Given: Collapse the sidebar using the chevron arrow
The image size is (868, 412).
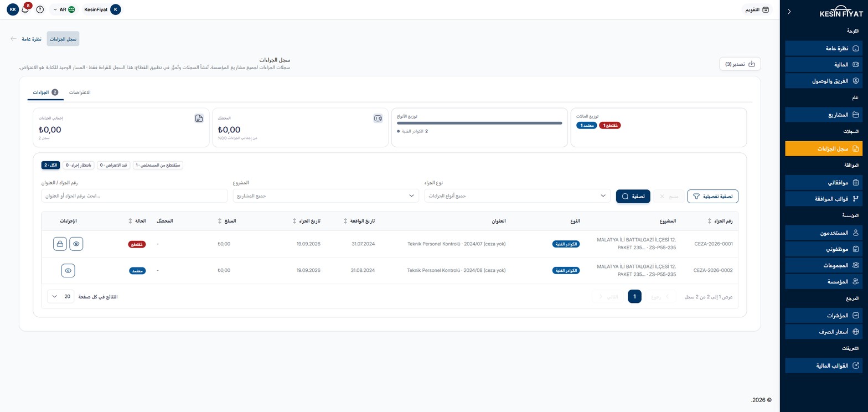Looking at the screenshot, I should [x=789, y=12].
